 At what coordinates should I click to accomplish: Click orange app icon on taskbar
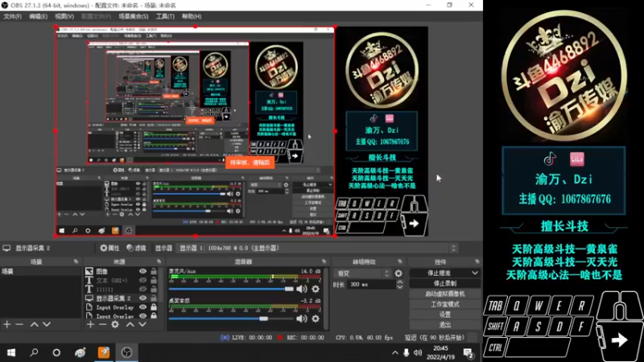coord(104,352)
